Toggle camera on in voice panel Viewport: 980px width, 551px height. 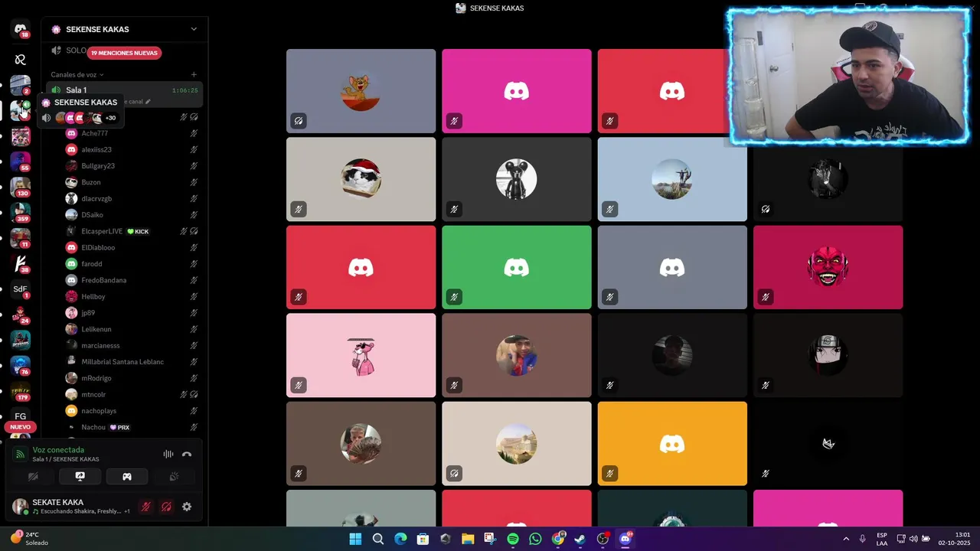click(33, 476)
